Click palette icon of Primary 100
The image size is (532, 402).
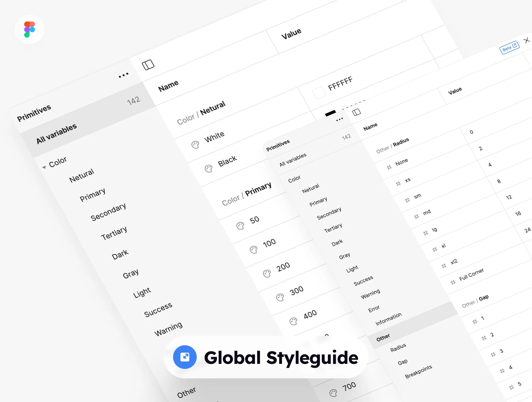tap(254, 250)
